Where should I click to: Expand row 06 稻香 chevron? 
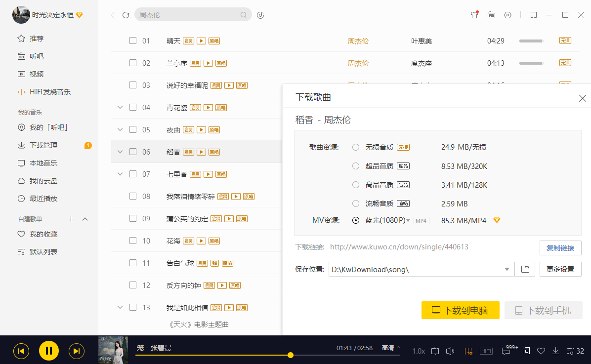[x=120, y=152]
